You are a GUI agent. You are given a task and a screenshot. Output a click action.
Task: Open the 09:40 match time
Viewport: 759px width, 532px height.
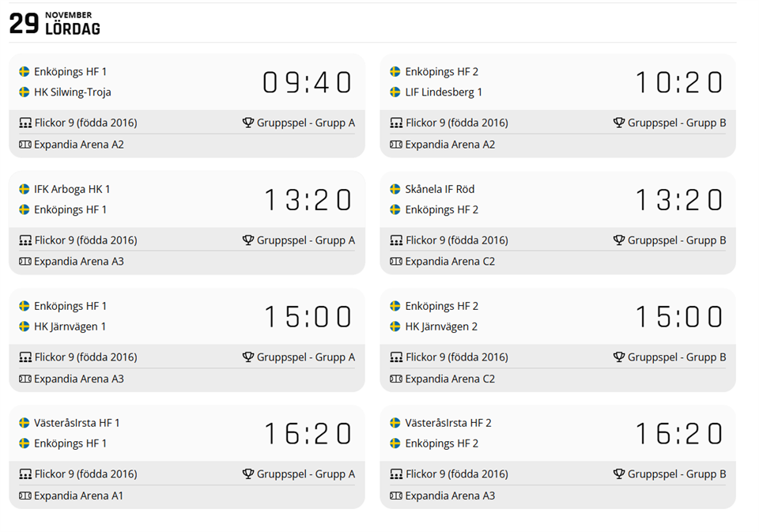pyautogui.click(x=307, y=82)
